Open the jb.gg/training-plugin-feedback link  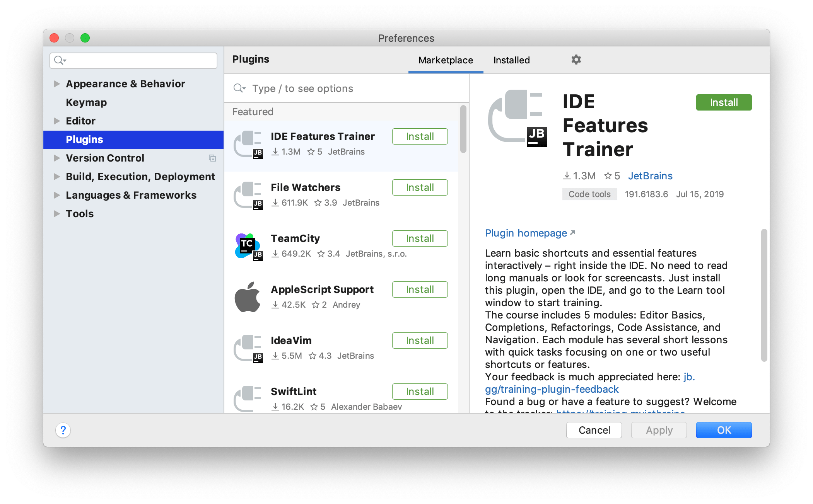(552, 389)
